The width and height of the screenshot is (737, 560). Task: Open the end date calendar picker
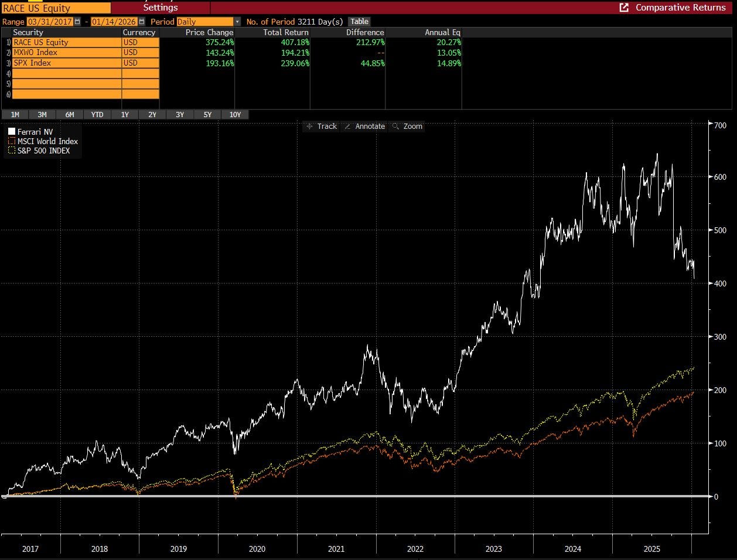tap(142, 22)
